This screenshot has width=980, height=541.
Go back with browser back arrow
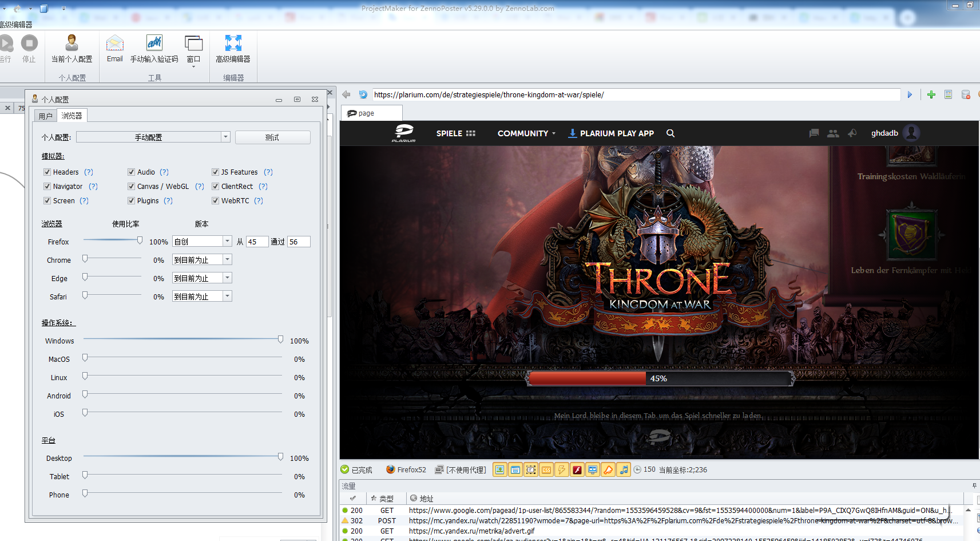[346, 94]
